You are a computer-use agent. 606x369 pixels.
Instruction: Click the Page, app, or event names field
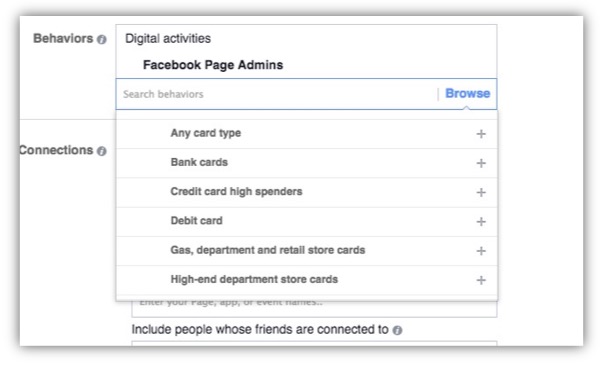(314, 308)
